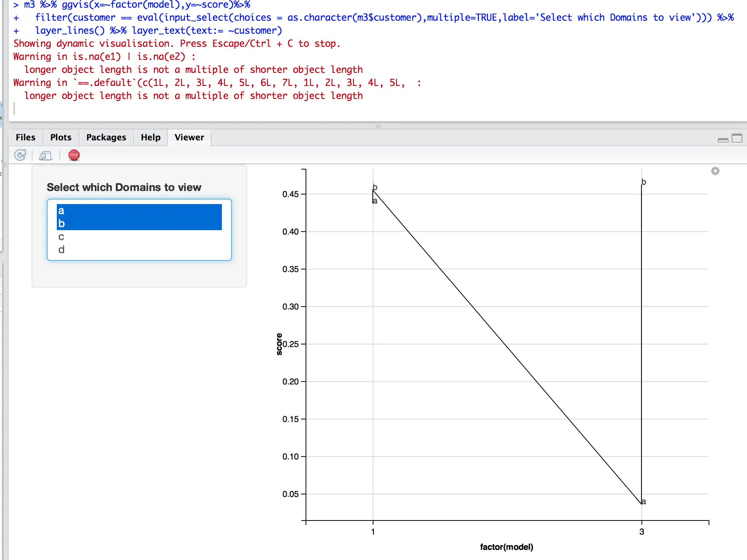Click the factor(model) axis title
This screenshot has height=560, width=747.
click(x=506, y=547)
